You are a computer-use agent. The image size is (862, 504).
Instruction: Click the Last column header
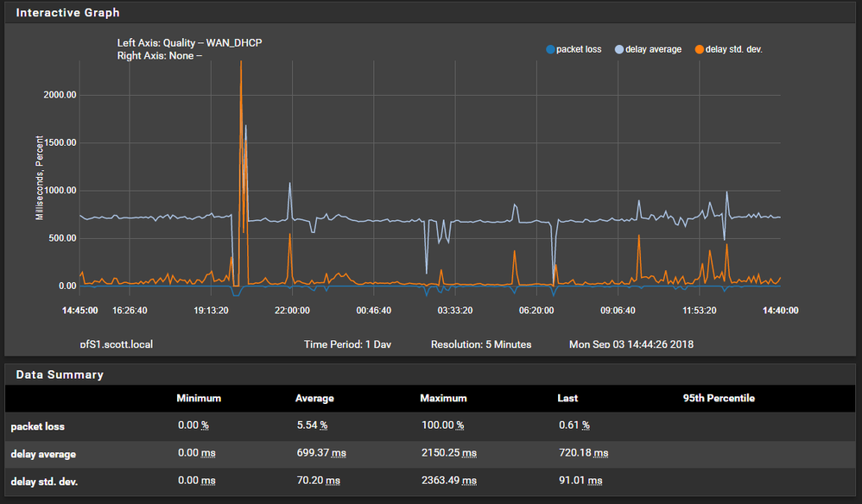(x=567, y=399)
